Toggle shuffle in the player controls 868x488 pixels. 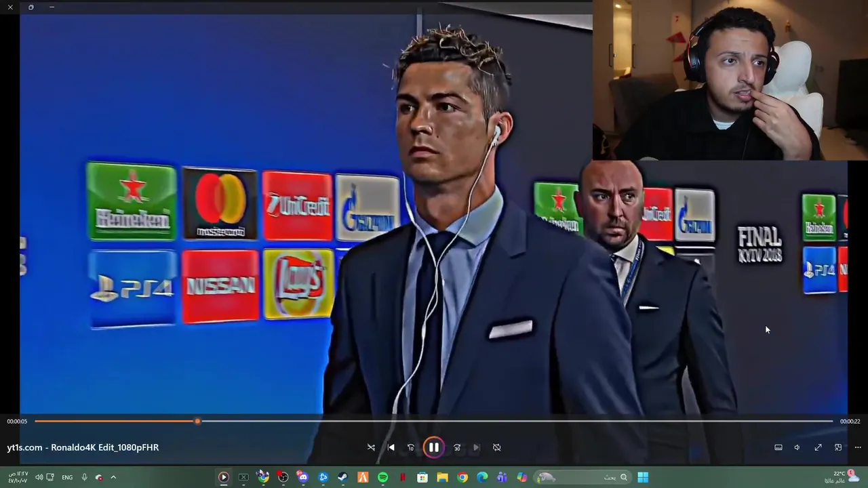coord(371,447)
